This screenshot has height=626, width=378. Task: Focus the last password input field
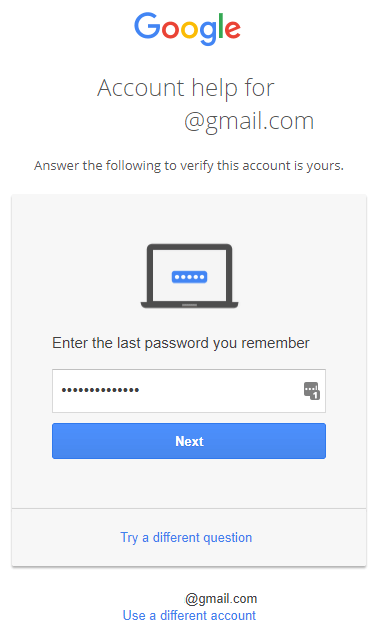[189, 391]
